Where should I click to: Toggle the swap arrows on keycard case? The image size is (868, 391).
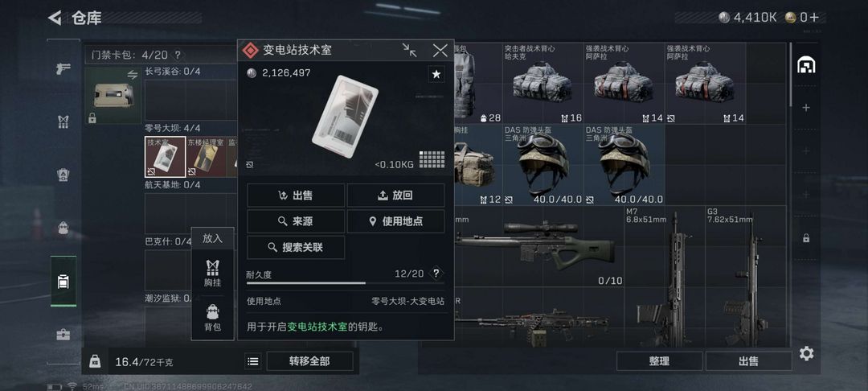point(133,75)
